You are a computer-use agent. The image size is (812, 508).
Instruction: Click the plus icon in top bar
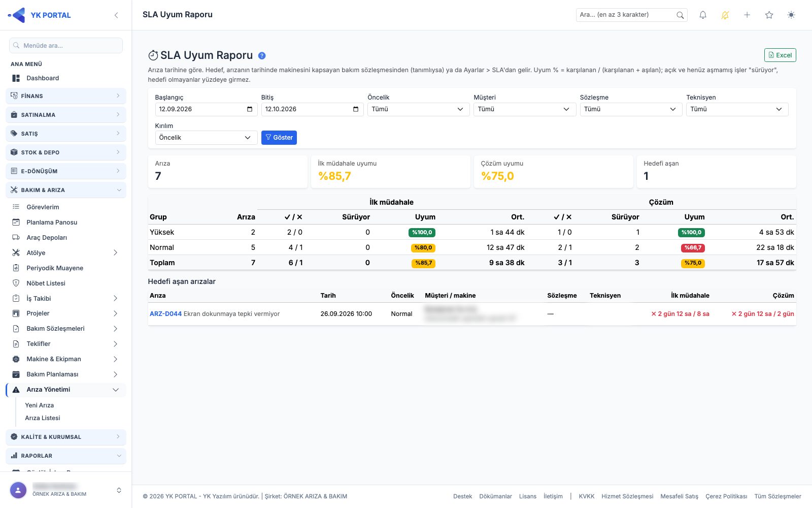(747, 15)
